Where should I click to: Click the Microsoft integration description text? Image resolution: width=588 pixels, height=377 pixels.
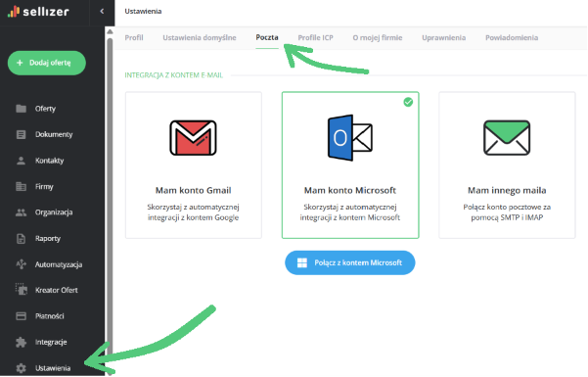[x=350, y=212]
